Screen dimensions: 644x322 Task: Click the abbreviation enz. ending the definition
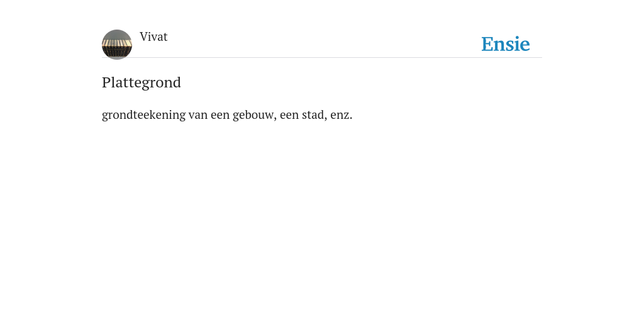(341, 115)
